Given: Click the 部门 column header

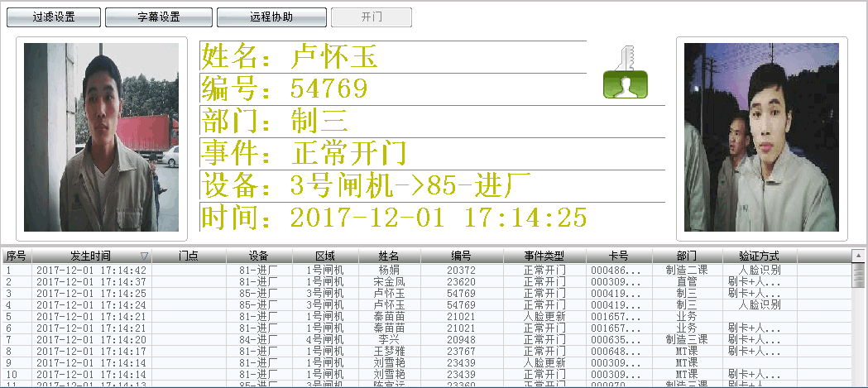Looking at the screenshot, I should (x=686, y=256).
